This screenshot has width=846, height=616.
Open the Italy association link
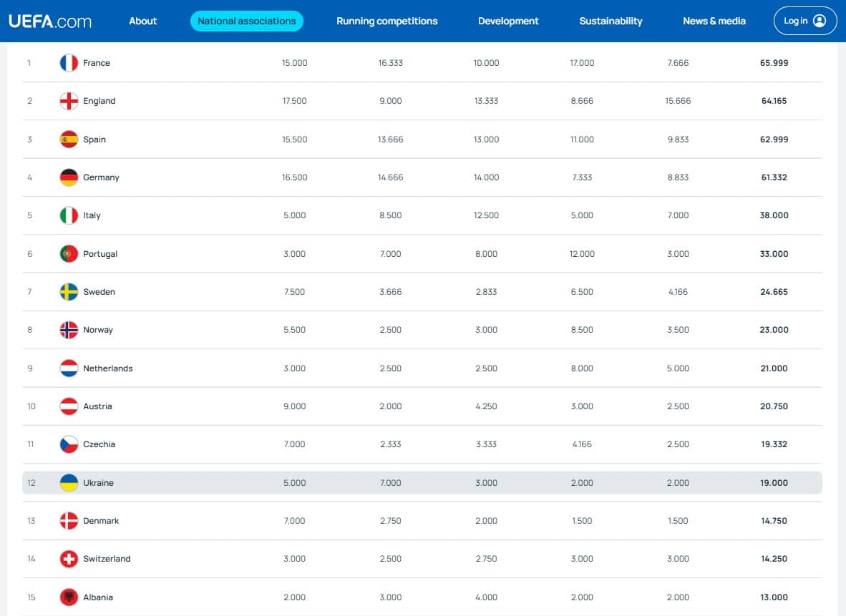click(92, 215)
